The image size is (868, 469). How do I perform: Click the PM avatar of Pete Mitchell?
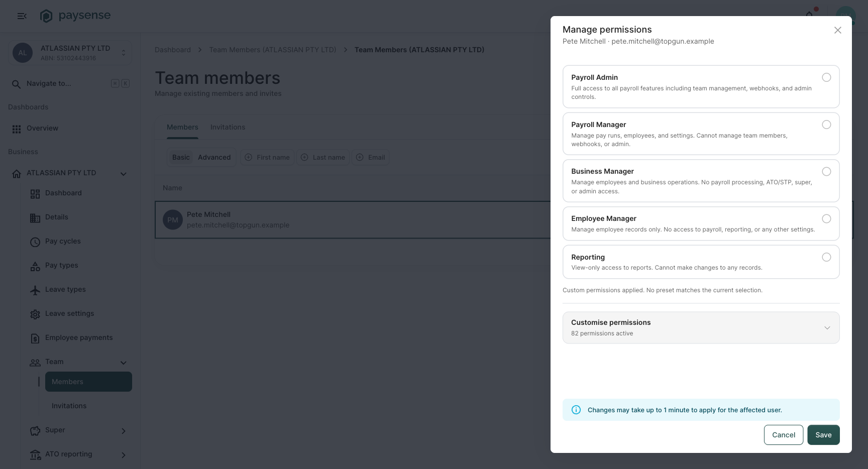[x=173, y=220]
